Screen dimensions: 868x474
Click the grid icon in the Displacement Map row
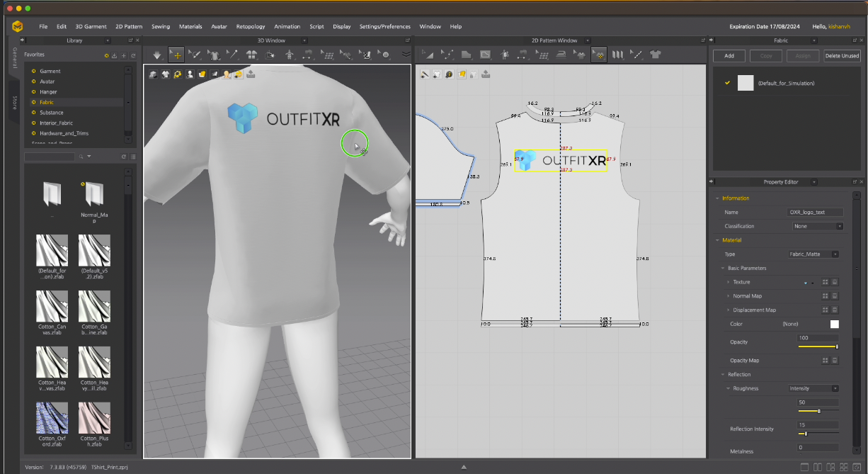826,310
